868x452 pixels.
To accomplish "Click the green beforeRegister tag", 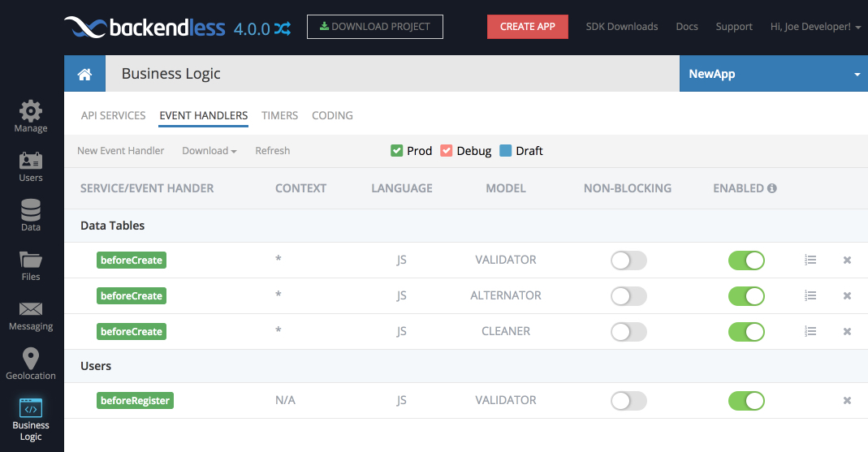I will point(135,401).
